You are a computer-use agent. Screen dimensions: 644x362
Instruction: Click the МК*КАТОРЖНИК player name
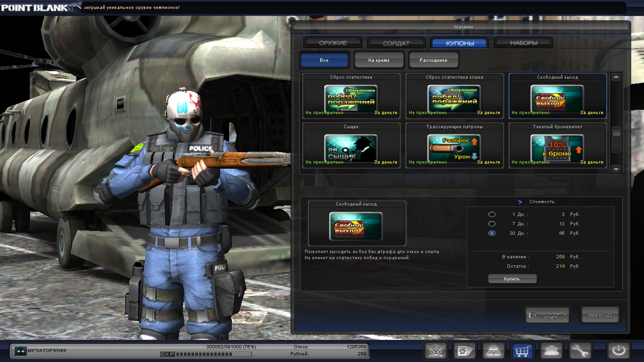(47, 351)
